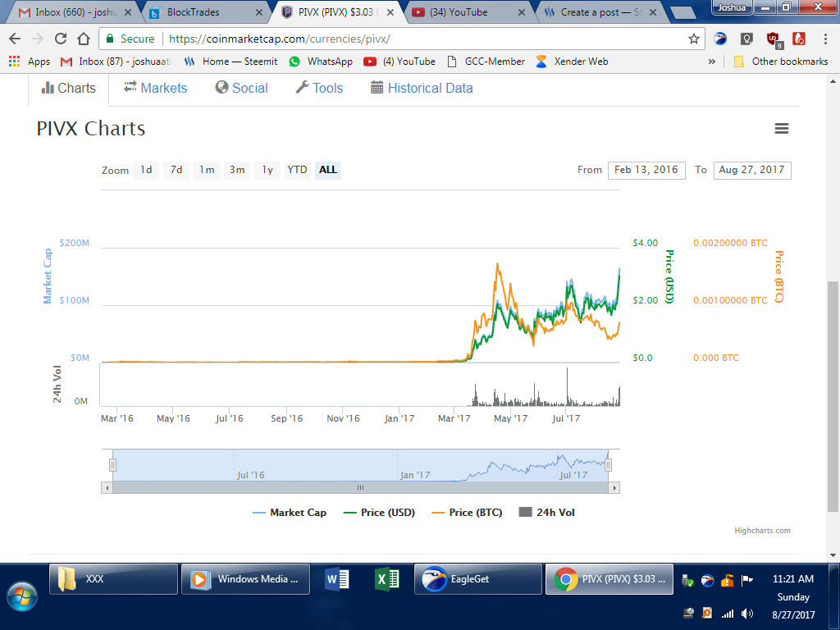Toggle Market Cap series in legend
Image resolution: width=840 pixels, height=630 pixels.
coord(290,513)
